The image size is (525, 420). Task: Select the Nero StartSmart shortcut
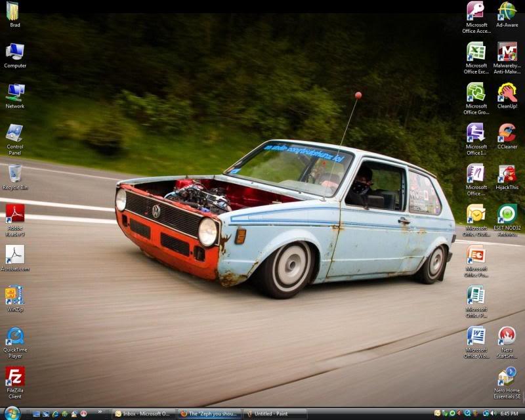507,343
